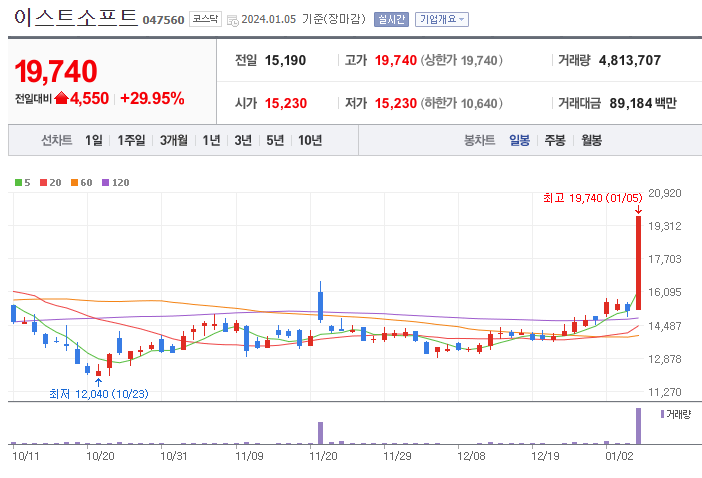Screen dimensions: 702x478
Task: Click the red 20-day moving average swatch
Action: (x=43, y=183)
